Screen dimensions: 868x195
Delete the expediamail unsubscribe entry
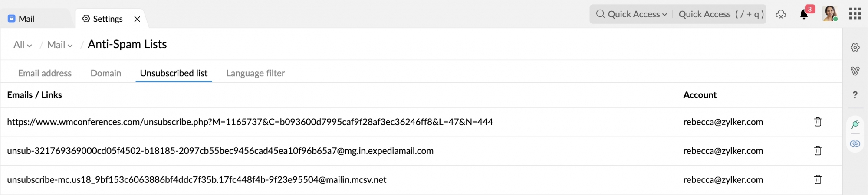coord(818,151)
